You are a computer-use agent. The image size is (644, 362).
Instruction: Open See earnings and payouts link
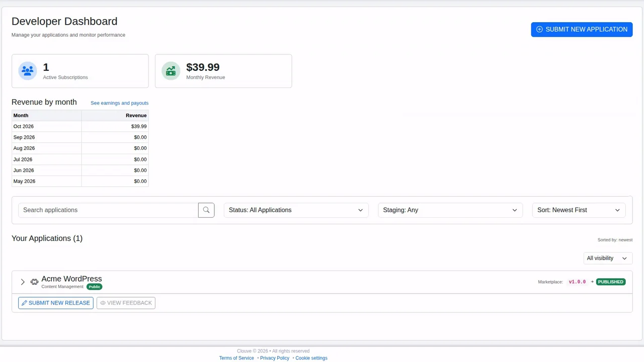(x=119, y=103)
